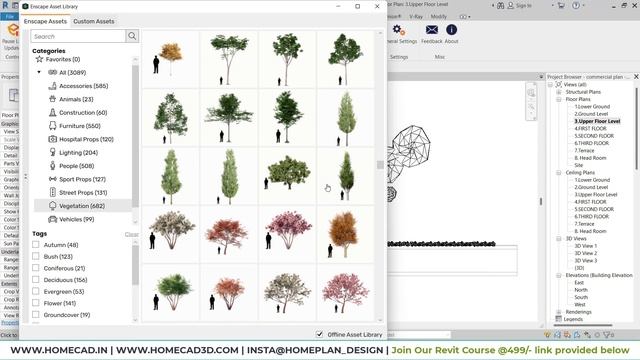Uncheck the Offline Asset Library checkbox
The image size is (640, 360).
tap(319, 334)
